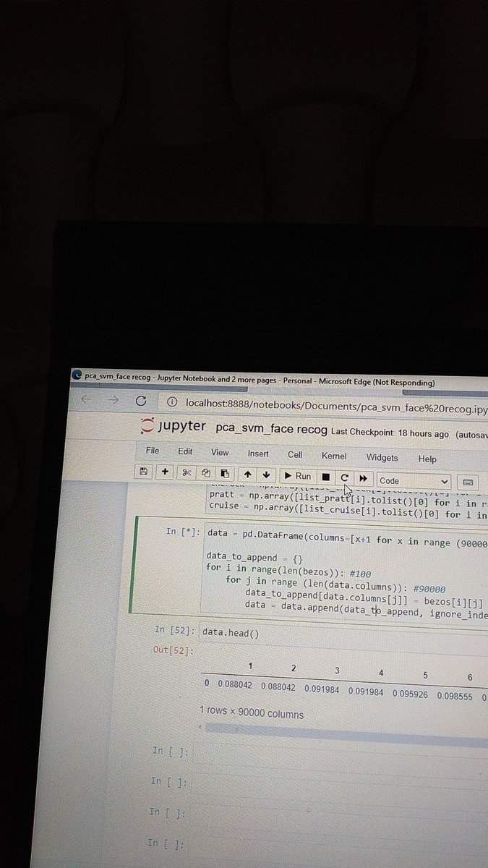Open the View menu
The width and height of the screenshot is (488, 868).
[220, 453]
